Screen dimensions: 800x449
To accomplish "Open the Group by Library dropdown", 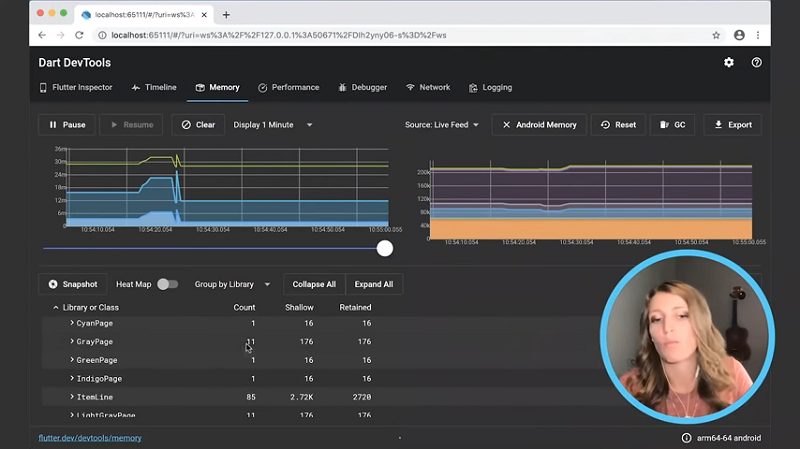I will click(232, 284).
